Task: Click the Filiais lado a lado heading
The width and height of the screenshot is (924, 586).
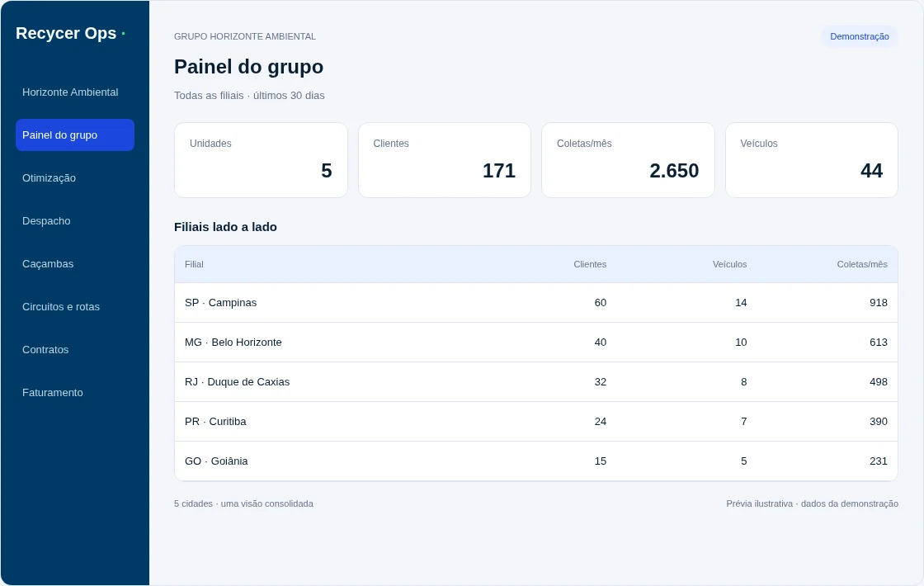Action: tap(226, 227)
